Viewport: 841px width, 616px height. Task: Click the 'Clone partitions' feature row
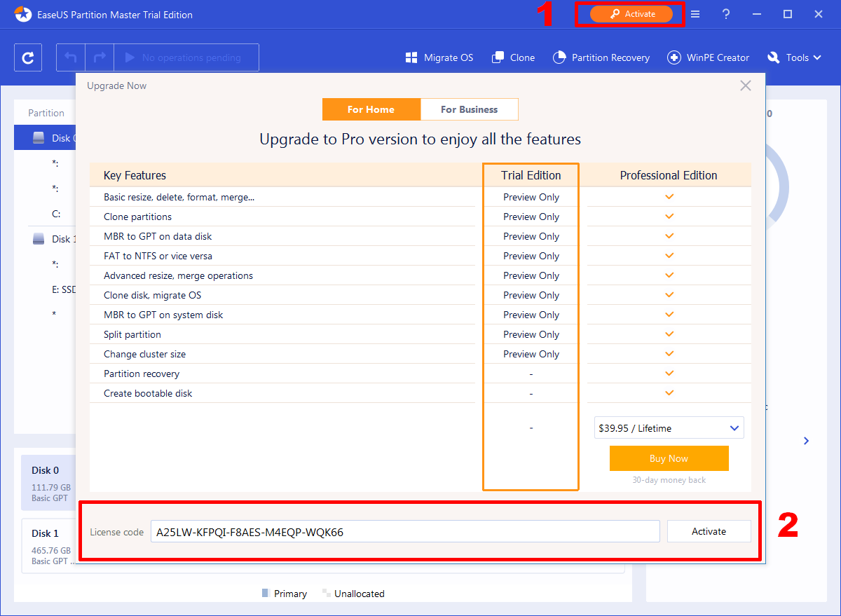coord(282,217)
